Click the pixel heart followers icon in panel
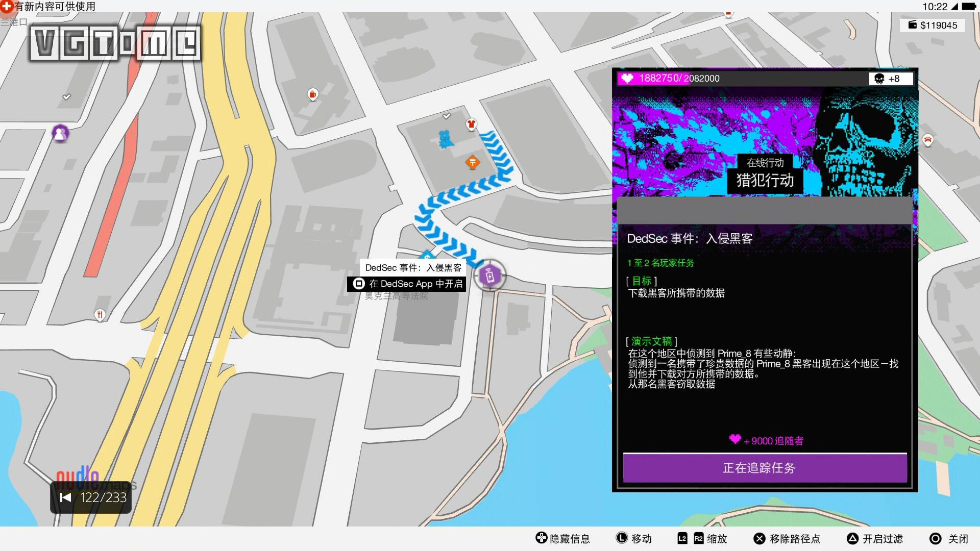Image resolution: width=980 pixels, height=551 pixels. tap(734, 439)
